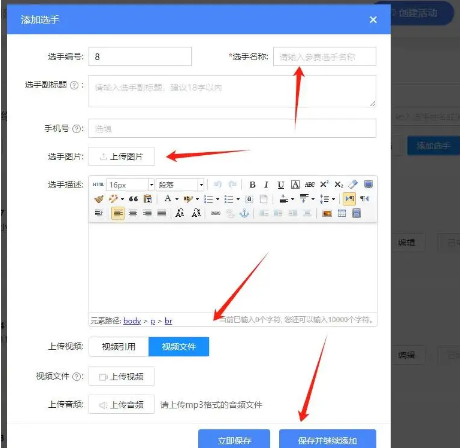This screenshot has width=460, height=448.
Task: Insert table in editor
Action: (x=342, y=213)
